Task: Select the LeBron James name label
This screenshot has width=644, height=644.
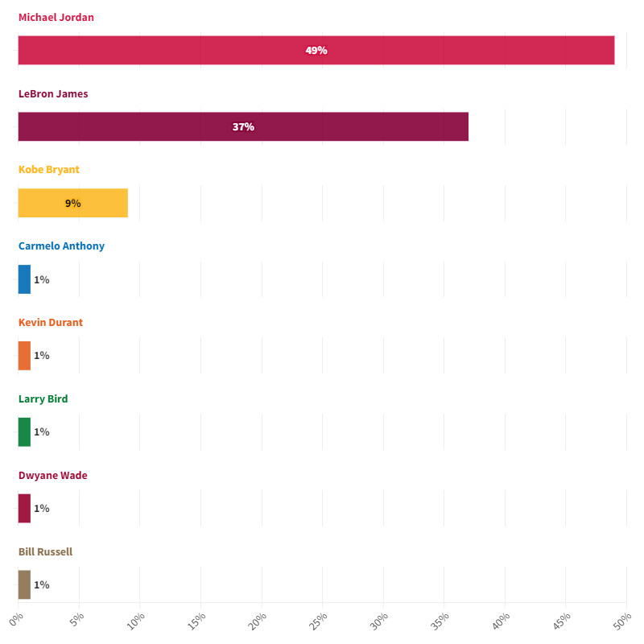Action: 53,94
